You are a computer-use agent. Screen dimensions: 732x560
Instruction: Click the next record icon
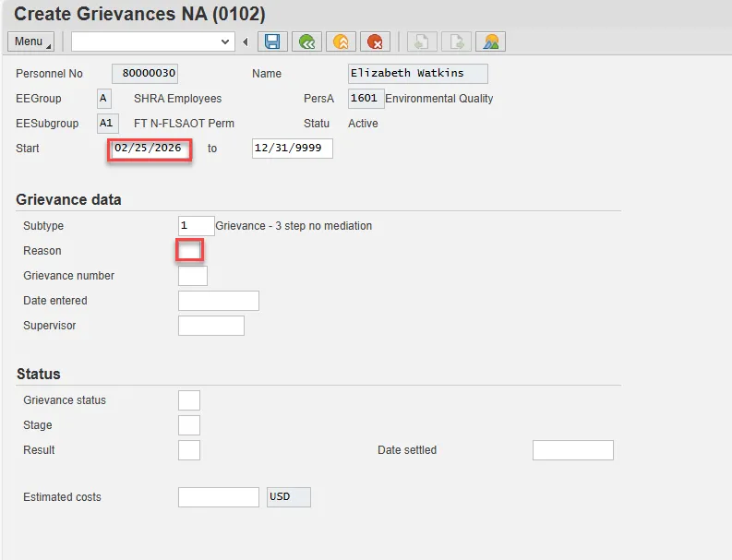[x=456, y=42]
